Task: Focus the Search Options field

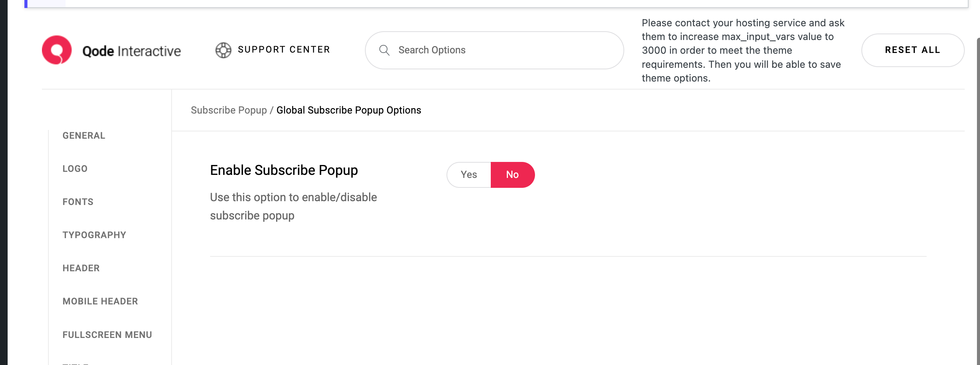Action: coord(494,50)
